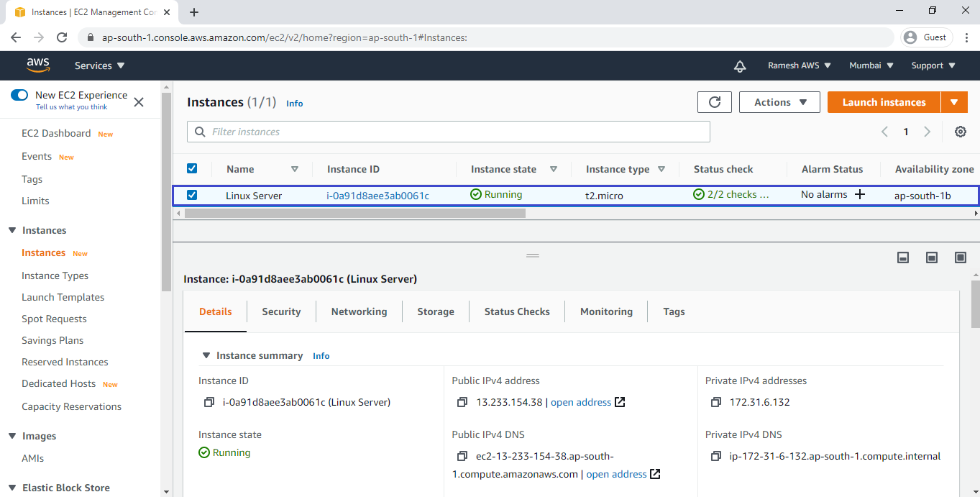Collapse the Instance summary section
This screenshot has width=980, height=497.
(x=206, y=355)
